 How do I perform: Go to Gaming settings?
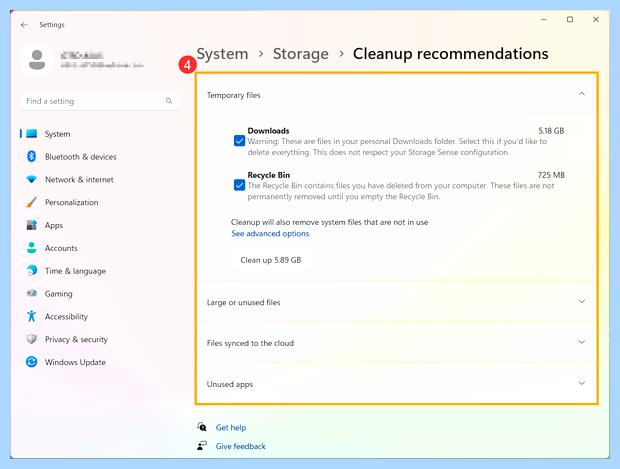click(x=59, y=294)
